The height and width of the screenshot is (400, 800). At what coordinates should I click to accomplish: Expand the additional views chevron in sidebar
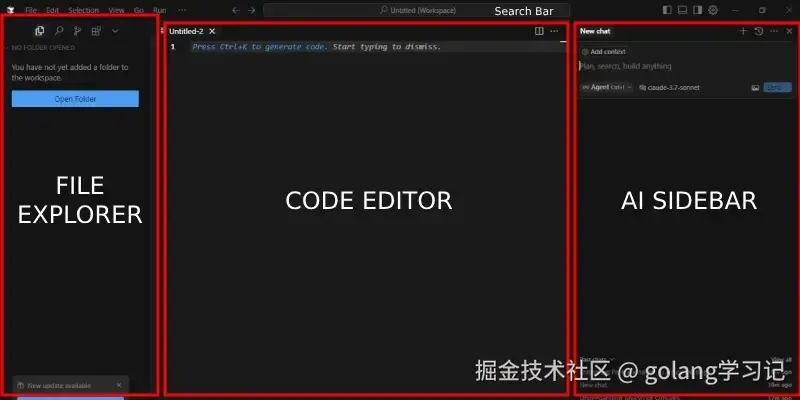[x=115, y=31]
